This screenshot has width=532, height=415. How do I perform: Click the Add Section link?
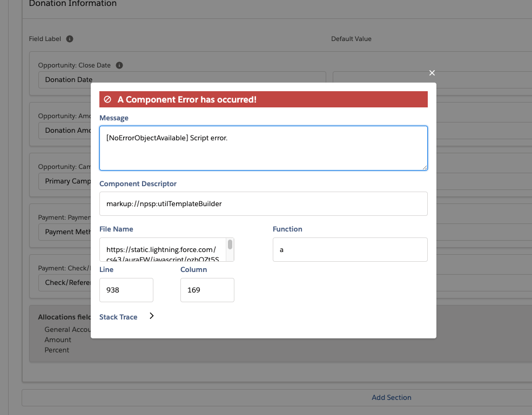pyautogui.click(x=391, y=397)
